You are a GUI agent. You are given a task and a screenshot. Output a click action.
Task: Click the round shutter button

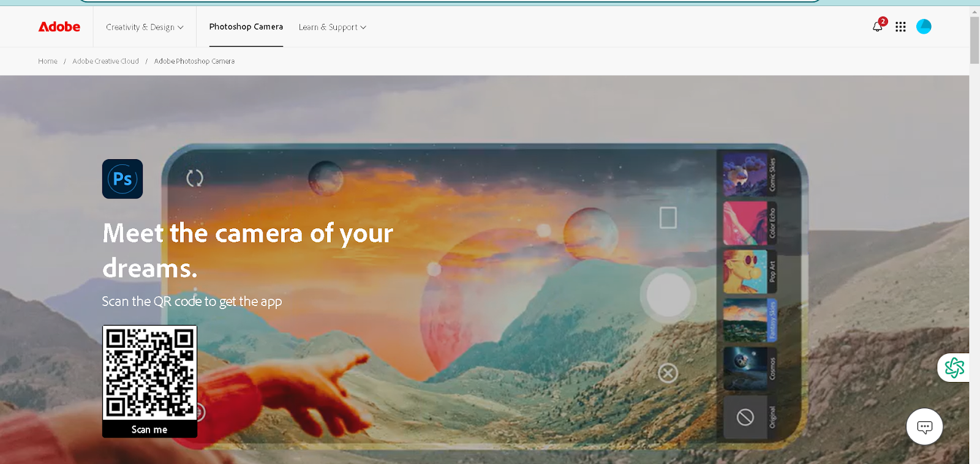(668, 294)
